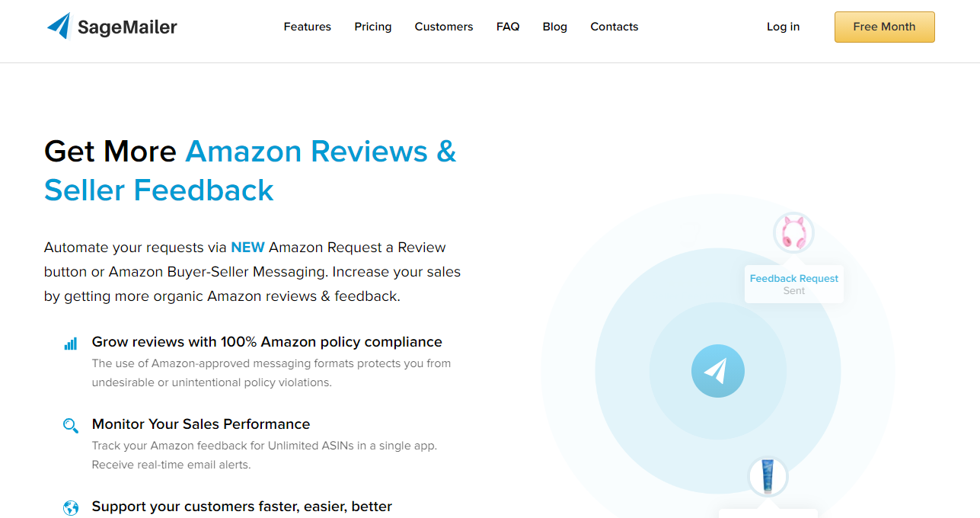Open the FAQ page
This screenshot has height=518, width=980.
click(508, 27)
